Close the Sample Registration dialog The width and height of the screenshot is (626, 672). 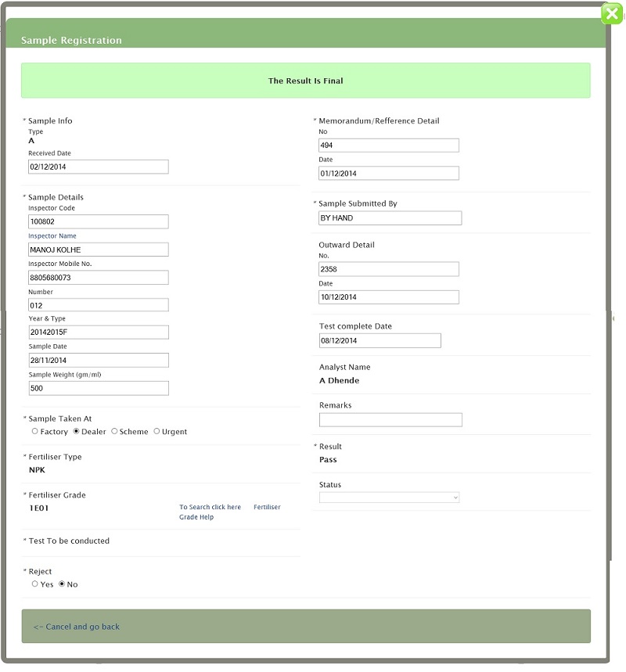[612, 14]
